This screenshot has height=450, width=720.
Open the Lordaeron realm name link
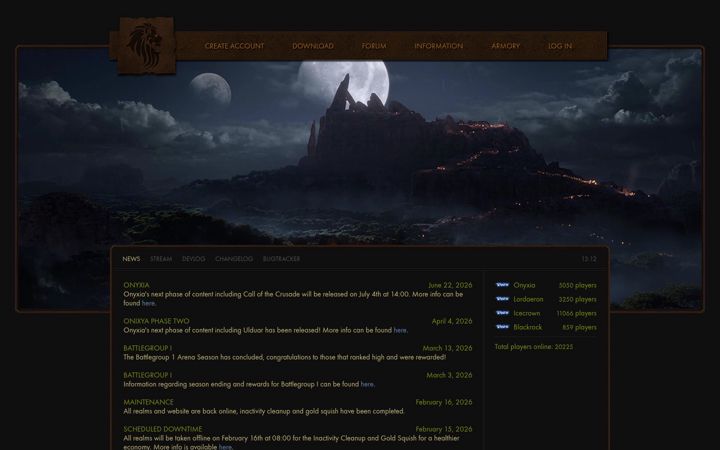coord(528,299)
